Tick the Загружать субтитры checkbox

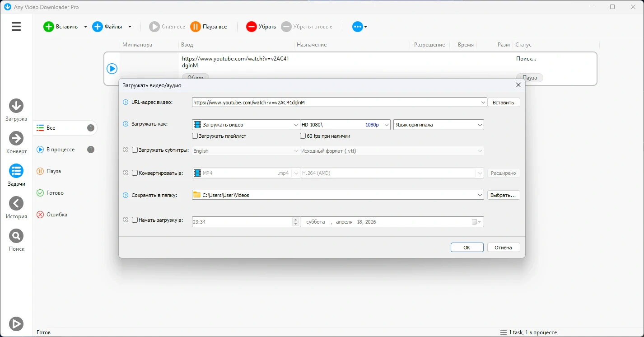tap(135, 150)
